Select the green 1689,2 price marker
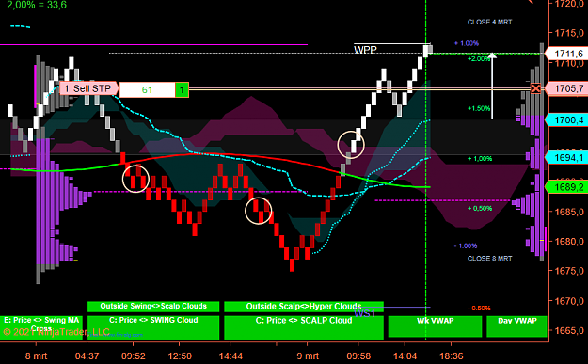 click(565, 186)
